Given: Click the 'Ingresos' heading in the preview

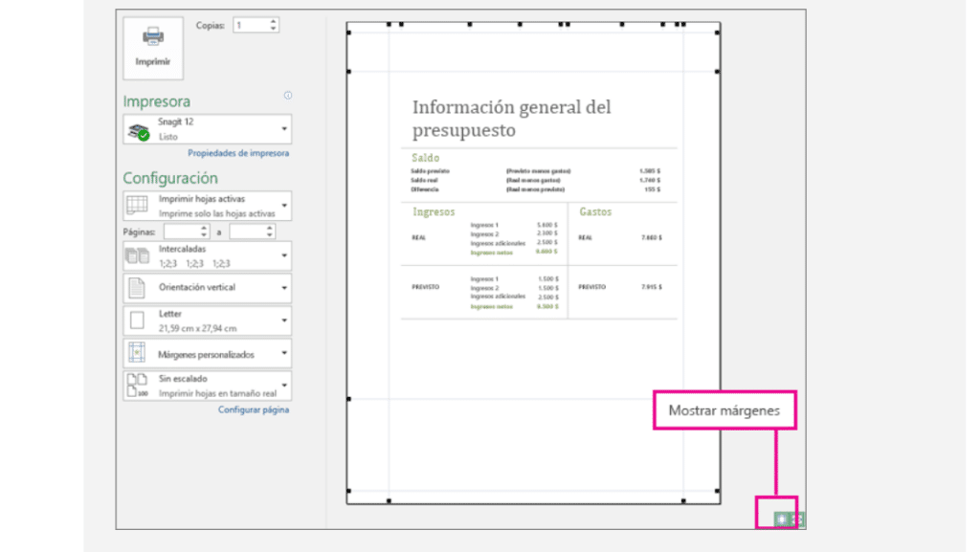Looking at the screenshot, I should (x=434, y=211).
